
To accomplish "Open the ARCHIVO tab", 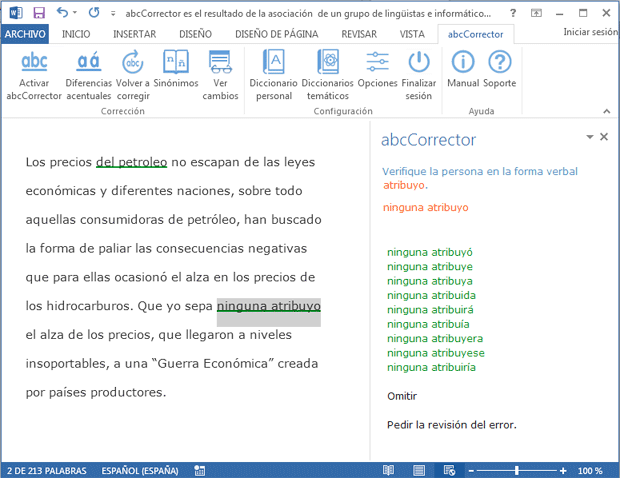I will tap(25, 34).
